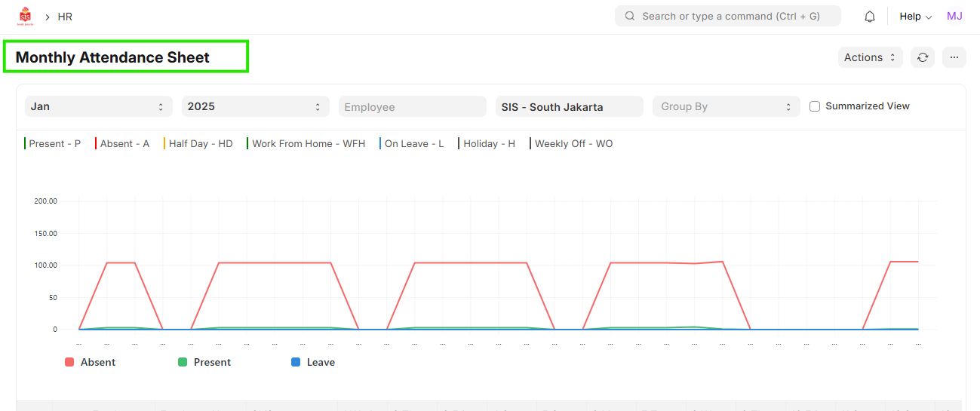Click the company field SIS - South Jakarta
980x411 pixels.
[569, 106]
